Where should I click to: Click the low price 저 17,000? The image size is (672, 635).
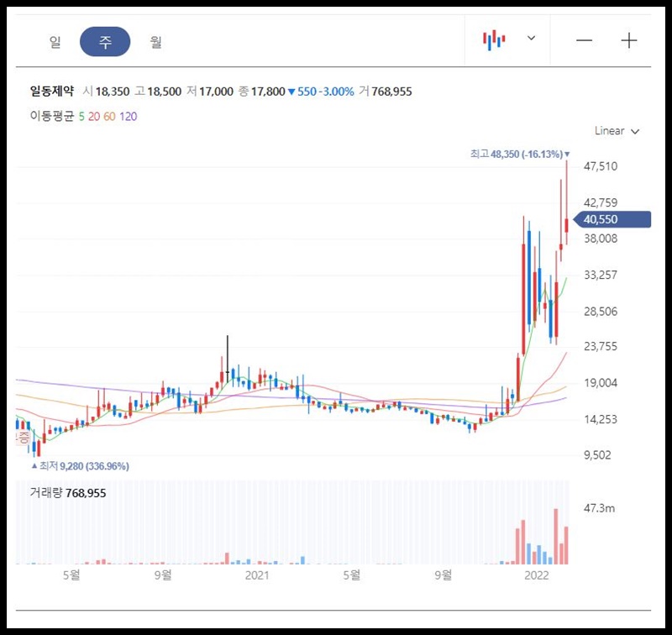pos(210,92)
